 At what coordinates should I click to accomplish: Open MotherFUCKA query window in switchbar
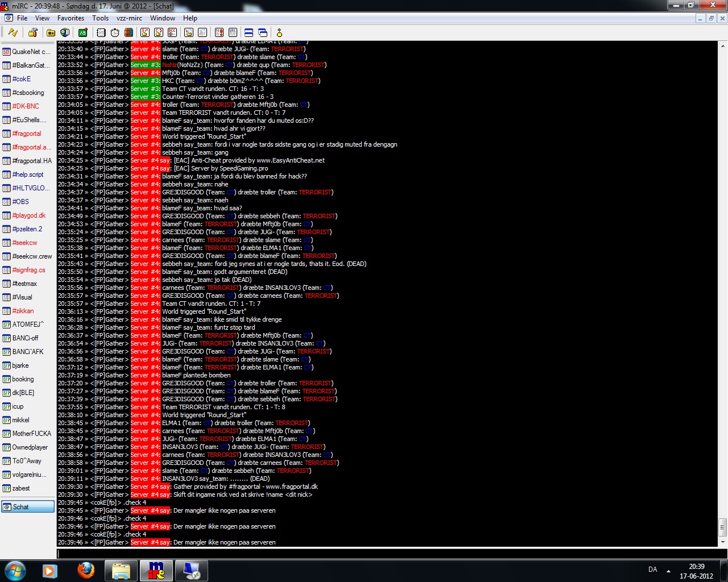point(28,434)
